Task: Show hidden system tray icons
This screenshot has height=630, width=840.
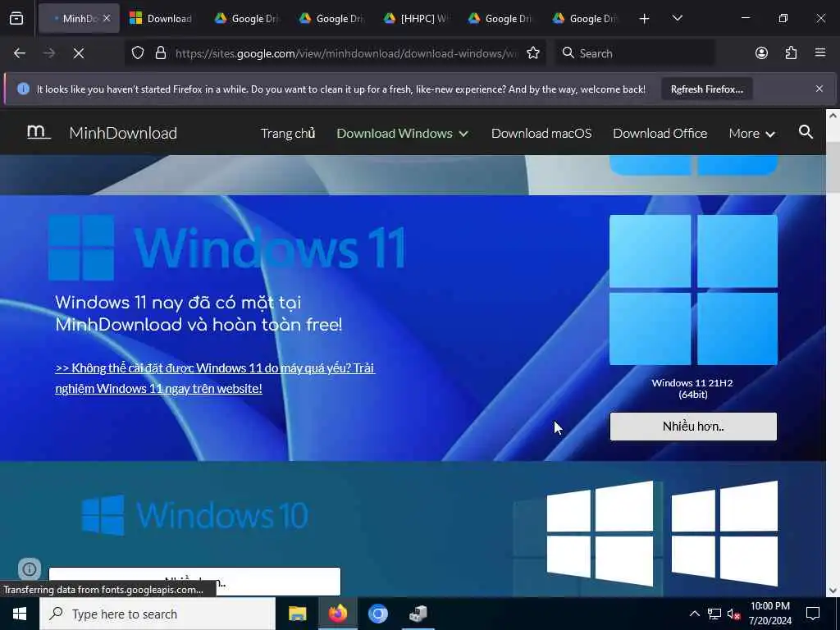Action: 694,614
